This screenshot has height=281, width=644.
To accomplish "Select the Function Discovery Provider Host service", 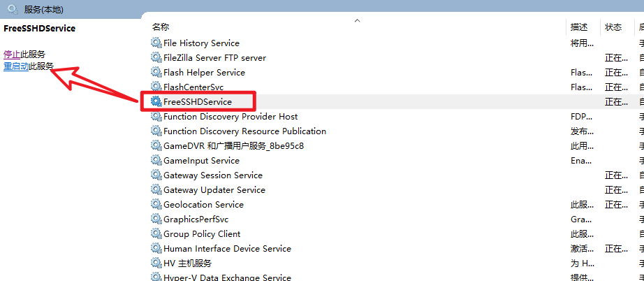I will [x=230, y=116].
